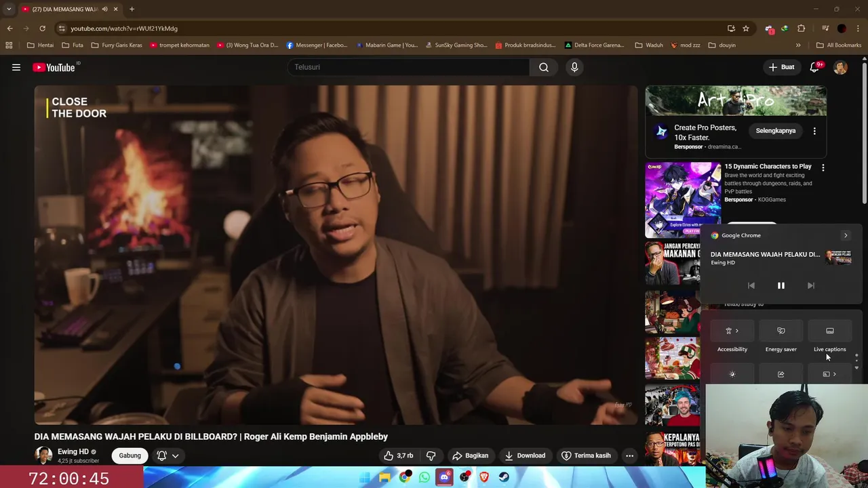This screenshot has width=868, height=488.
Task: Open the Apps grid in bookmarks bar
Action: (9, 45)
